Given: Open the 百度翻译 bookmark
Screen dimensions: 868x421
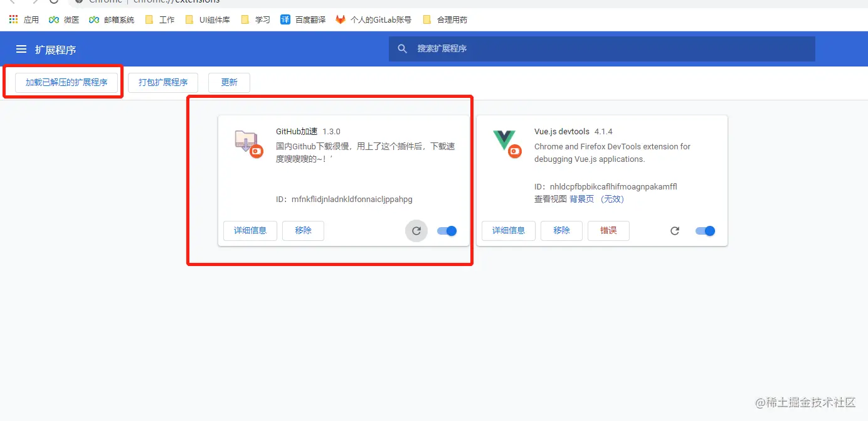Looking at the screenshot, I should coord(303,19).
